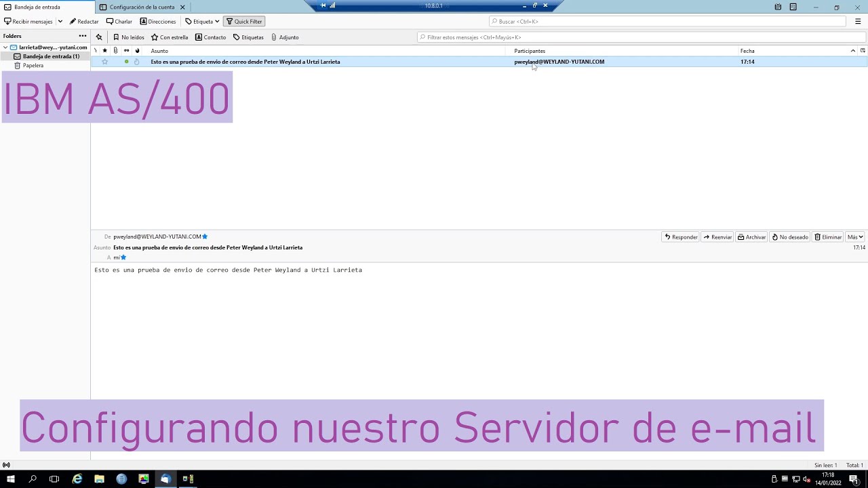Screen dimensions: 868x488
Task: Select the Thunderbird taskbar icon
Action: (x=165, y=479)
